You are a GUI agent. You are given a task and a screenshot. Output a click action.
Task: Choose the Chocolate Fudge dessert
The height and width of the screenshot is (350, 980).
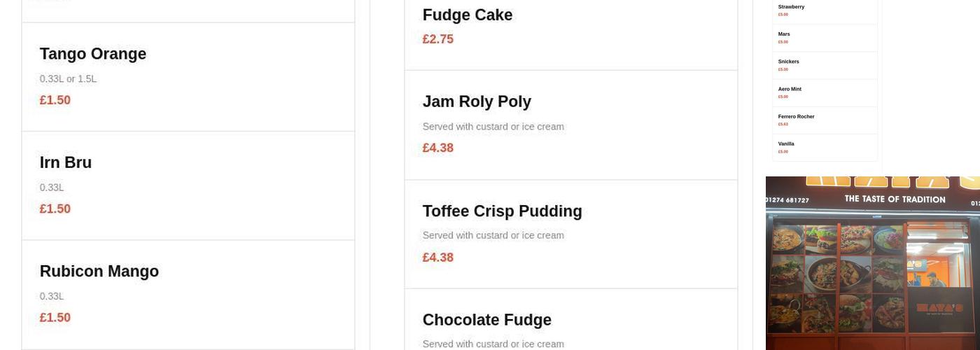pos(486,321)
